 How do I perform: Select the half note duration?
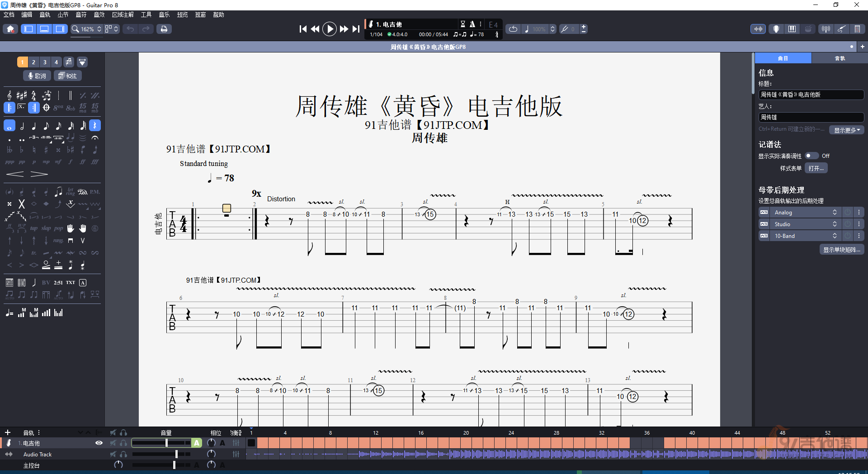[x=22, y=126]
